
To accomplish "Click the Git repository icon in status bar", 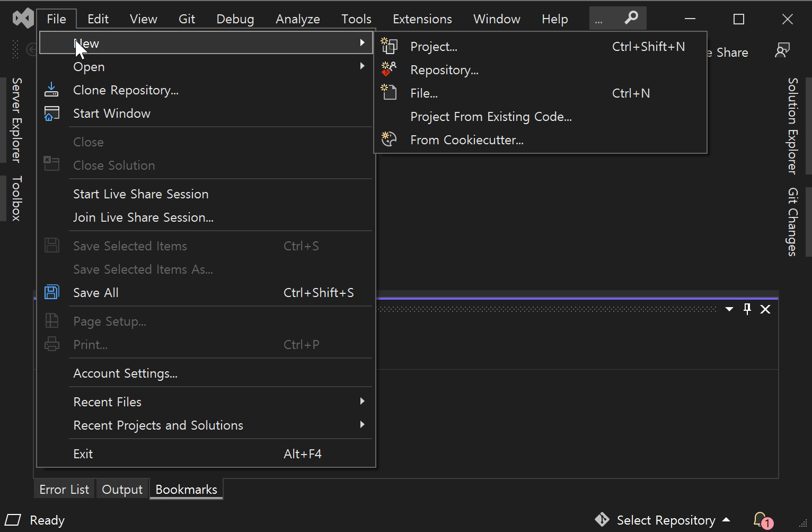I will [x=602, y=519].
